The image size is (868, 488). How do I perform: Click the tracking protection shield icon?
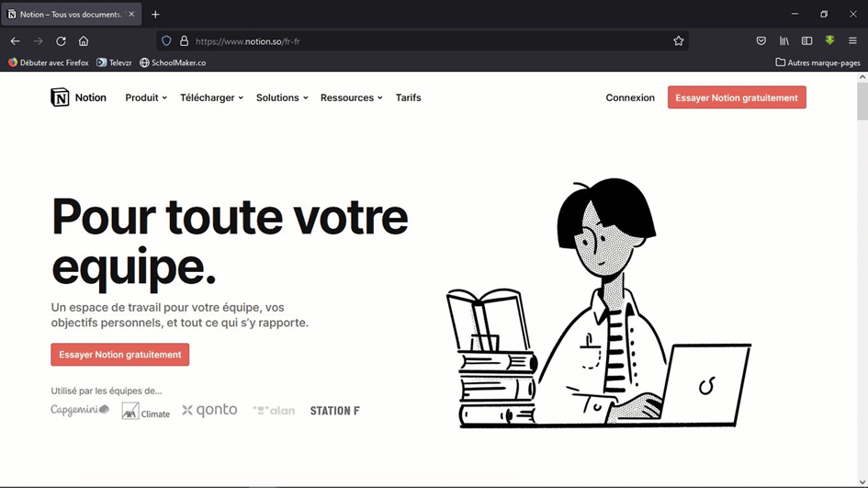pos(166,41)
